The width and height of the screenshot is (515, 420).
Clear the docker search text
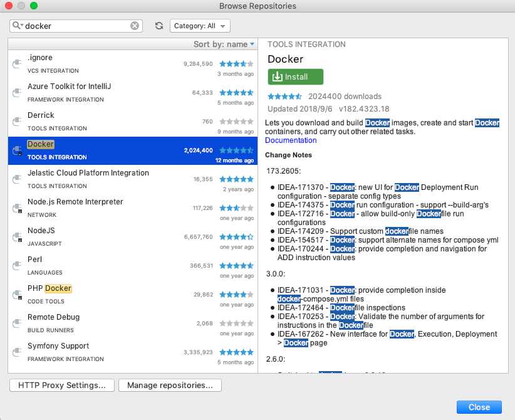[x=135, y=26]
